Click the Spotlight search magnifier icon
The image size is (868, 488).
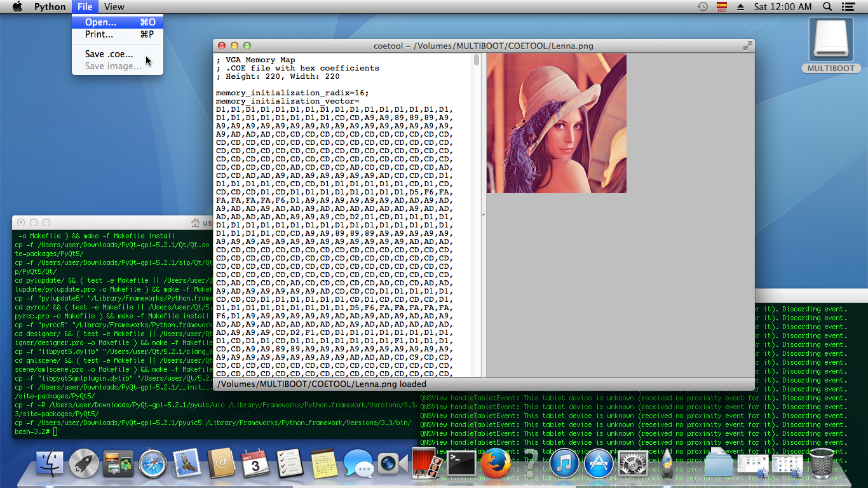[827, 7]
